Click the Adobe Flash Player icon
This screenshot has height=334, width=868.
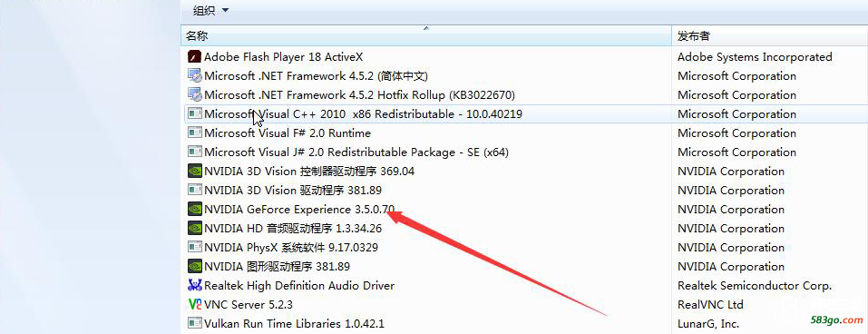(x=194, y=56)
